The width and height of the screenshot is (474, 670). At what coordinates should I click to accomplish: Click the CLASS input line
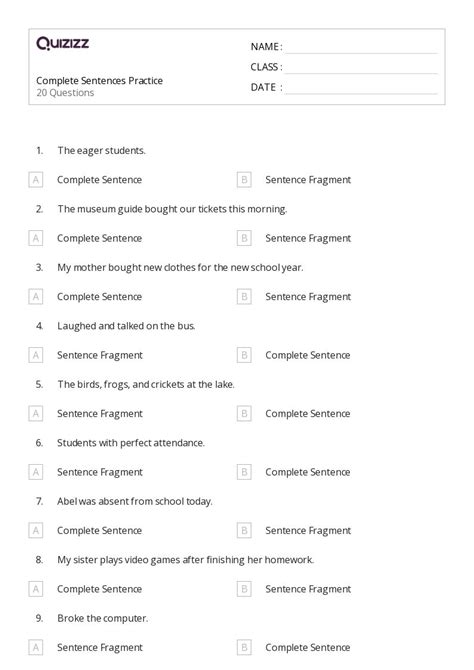(361, 68)
